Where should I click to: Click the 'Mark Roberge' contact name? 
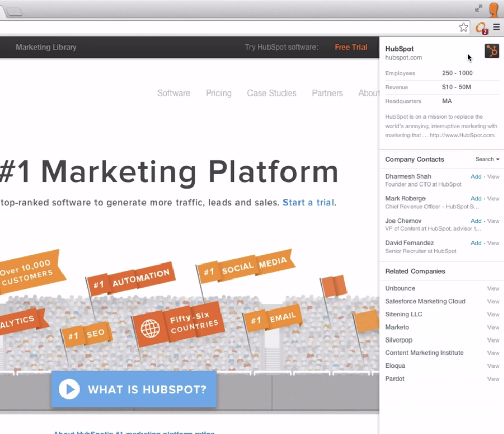(405, 199)
